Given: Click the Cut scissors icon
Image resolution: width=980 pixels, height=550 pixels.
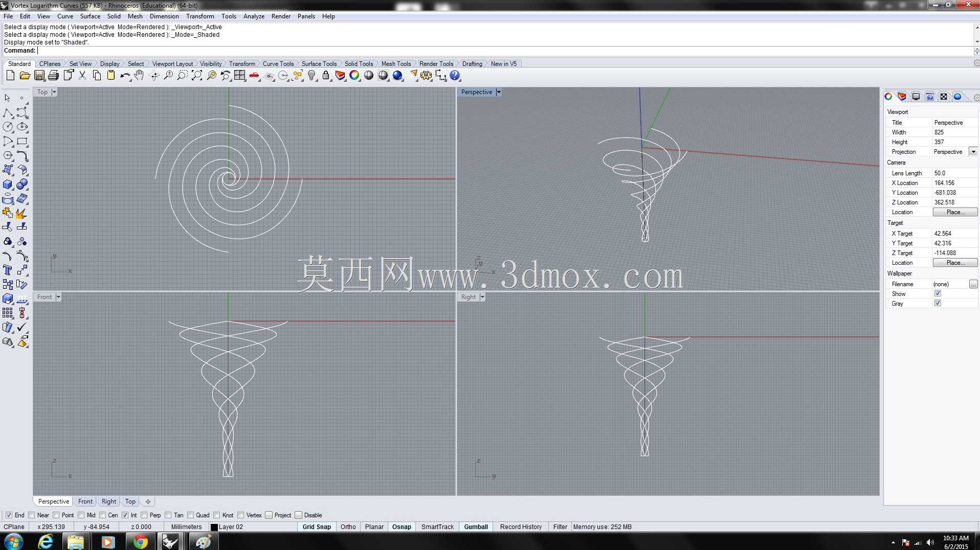Looking at the screenshot, I should pos(82,76).
